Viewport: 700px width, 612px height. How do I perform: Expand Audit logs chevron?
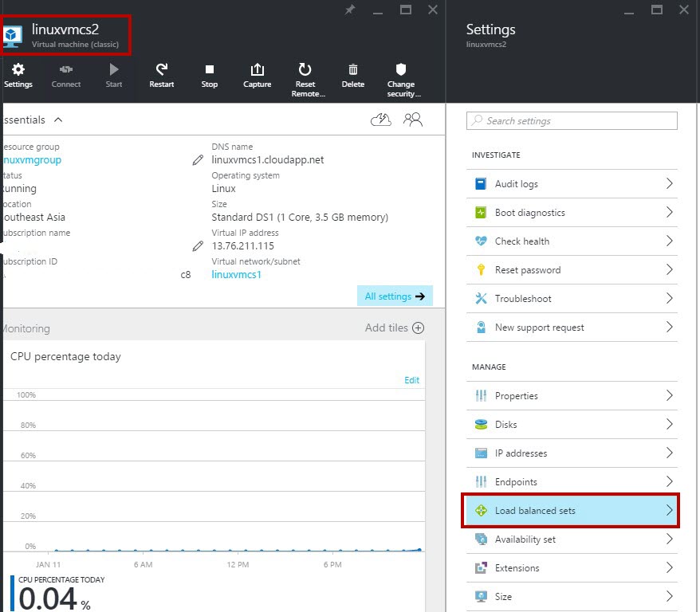[669, 183]
